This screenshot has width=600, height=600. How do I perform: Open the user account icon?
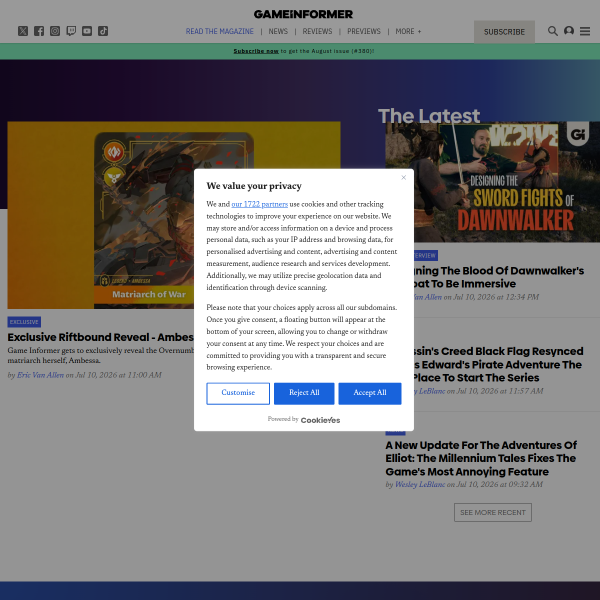(x=569, y=31)
